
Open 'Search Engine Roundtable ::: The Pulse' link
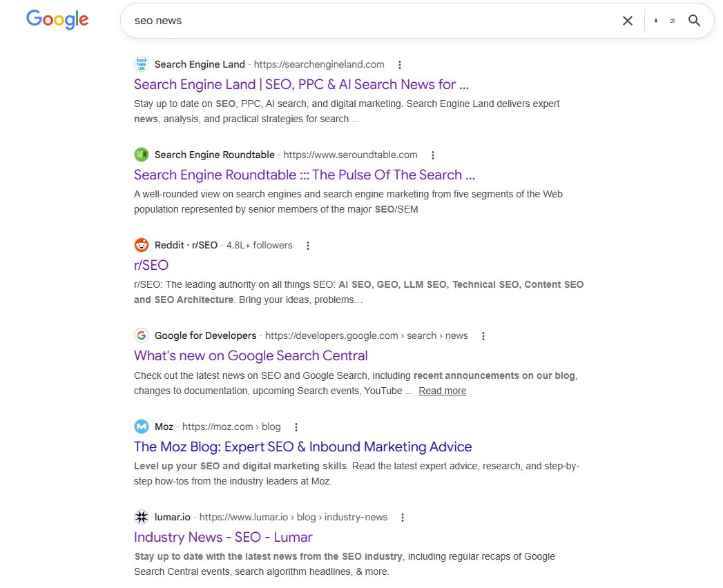click(305, 175)
